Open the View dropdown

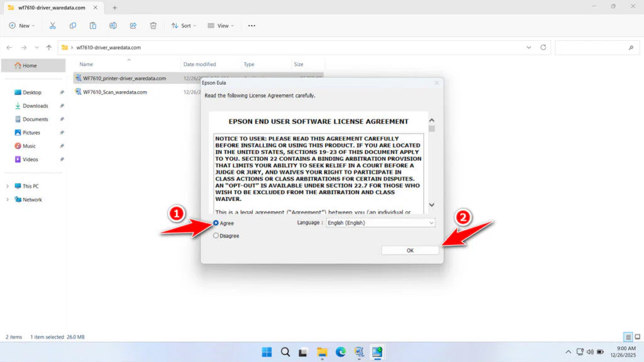[x=221, y=25]
